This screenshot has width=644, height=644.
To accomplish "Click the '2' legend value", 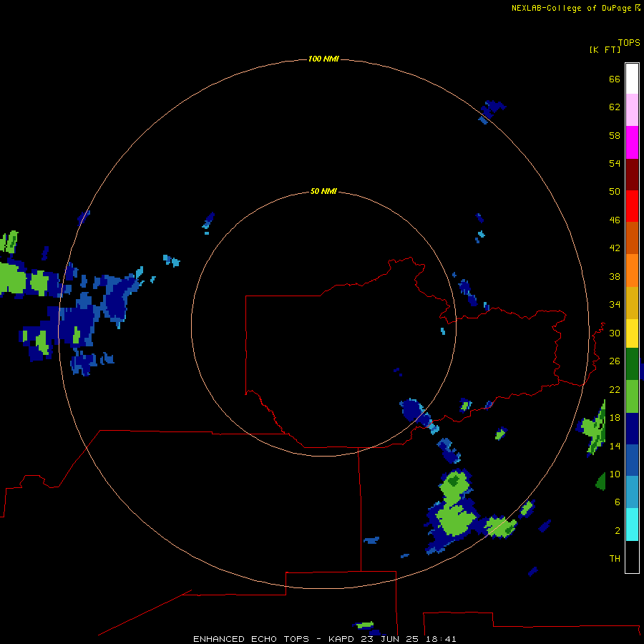I will click(618, 531).
